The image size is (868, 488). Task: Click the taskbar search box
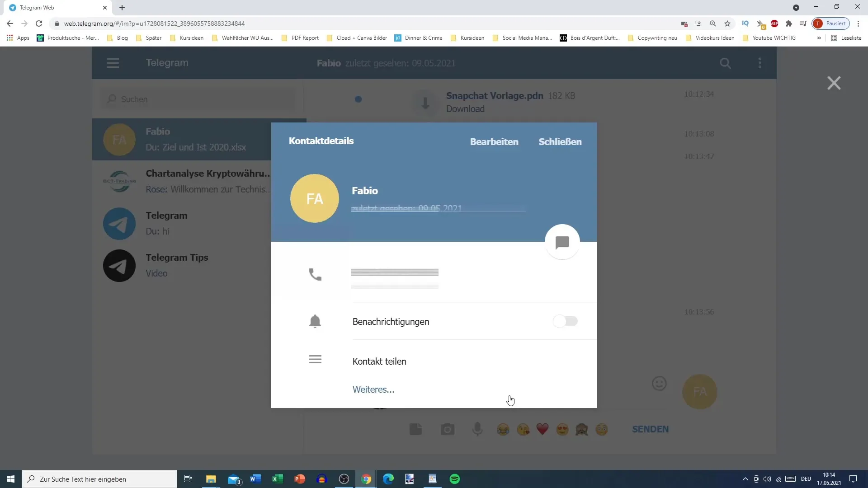pyautogui.click(x=99, y=479)
